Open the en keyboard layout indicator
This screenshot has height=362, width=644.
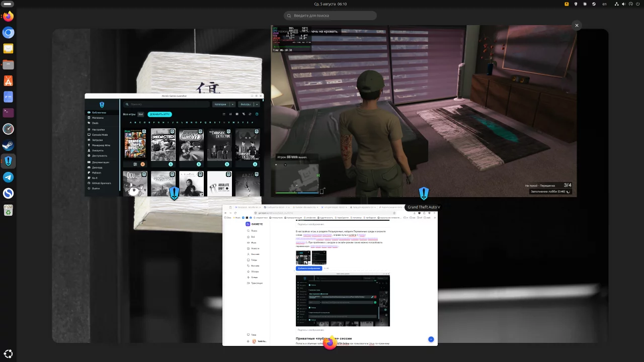(x=604, y=4)
